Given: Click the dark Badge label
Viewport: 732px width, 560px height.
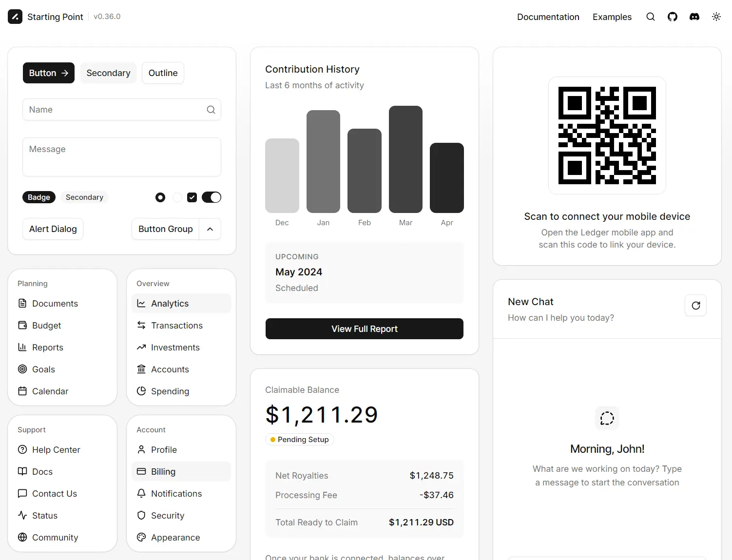Looking at the screenshot, I should coord(39,197).
